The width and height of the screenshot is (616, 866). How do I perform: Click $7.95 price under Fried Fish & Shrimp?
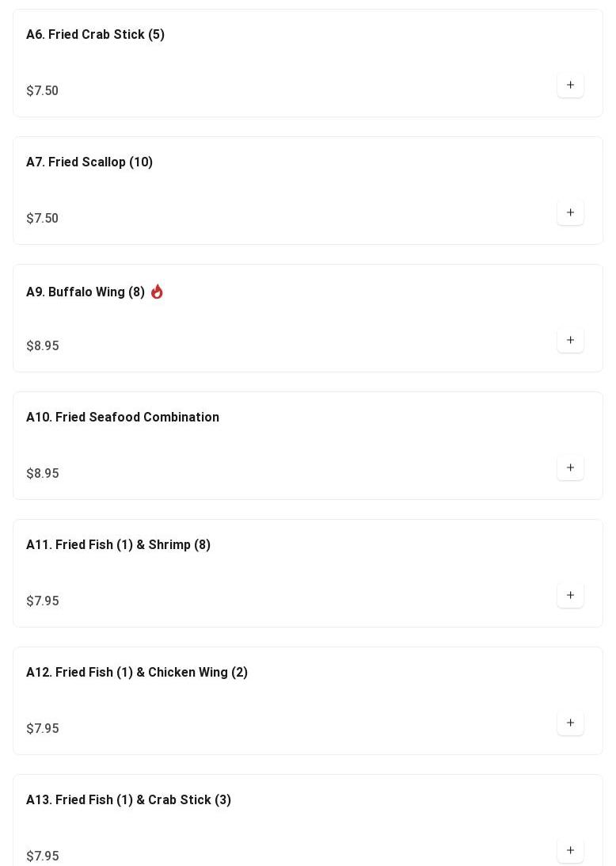(x=43, y=601)
